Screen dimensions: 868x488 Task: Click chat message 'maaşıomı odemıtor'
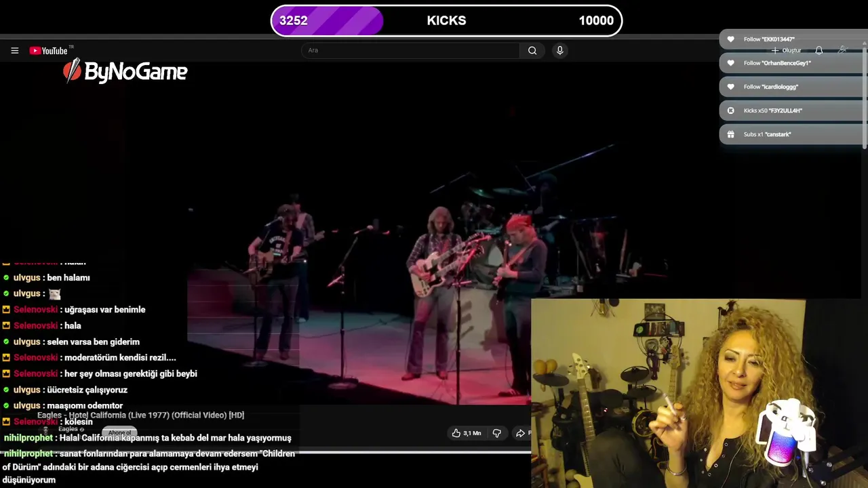pyautogui.click(x=85, y=405)
